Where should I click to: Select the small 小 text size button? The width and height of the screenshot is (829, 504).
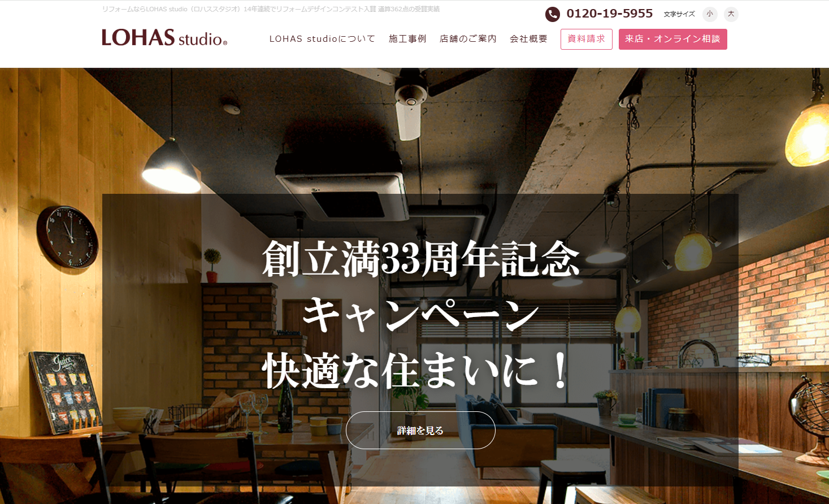tap(710, 14)
